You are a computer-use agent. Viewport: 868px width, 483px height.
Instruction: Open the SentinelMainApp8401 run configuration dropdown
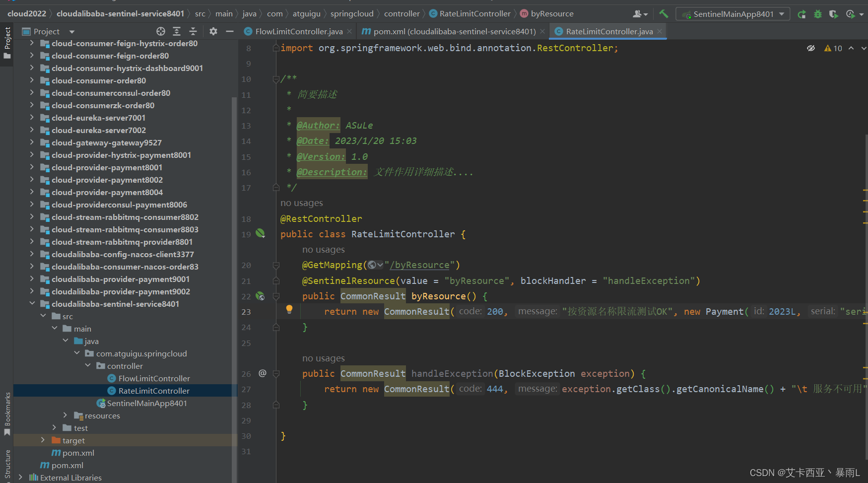click(x=733, y=14)
